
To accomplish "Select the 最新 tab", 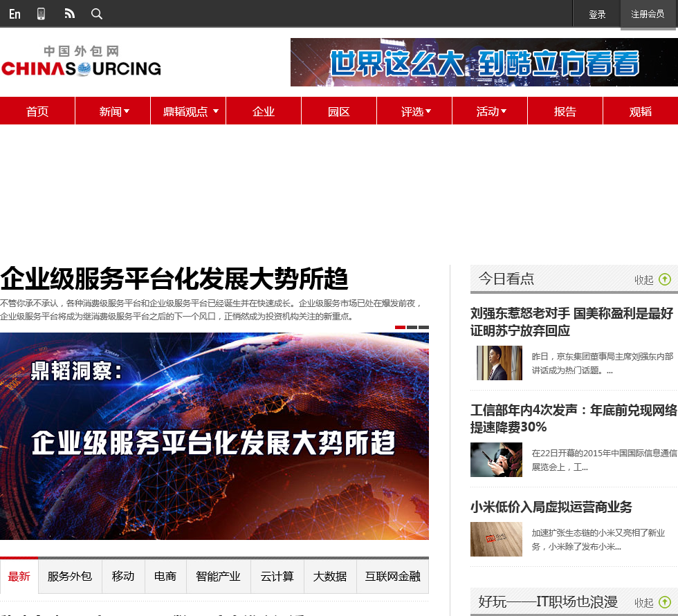I will pos(19,577).
